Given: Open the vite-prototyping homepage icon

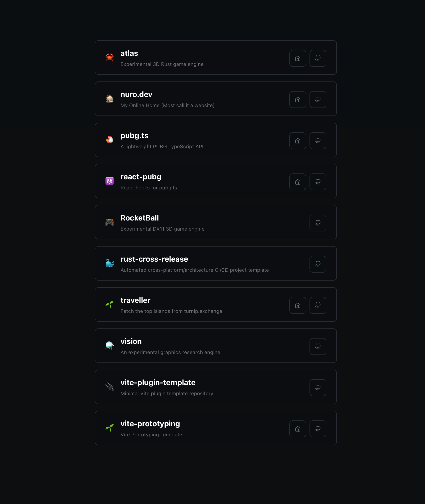Looking at the screenshot, I should tap(298, 429).
